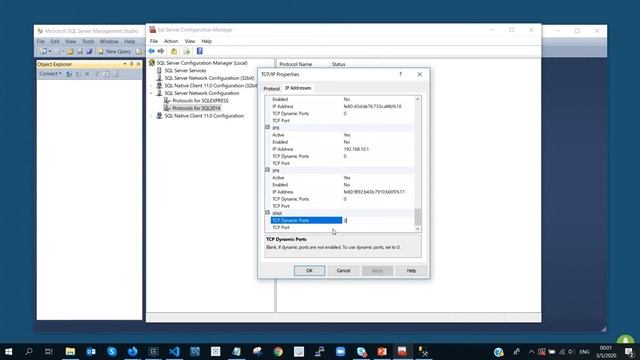Open Tools menu in Management Studio

pyautogui.click(x=88, y=41)
